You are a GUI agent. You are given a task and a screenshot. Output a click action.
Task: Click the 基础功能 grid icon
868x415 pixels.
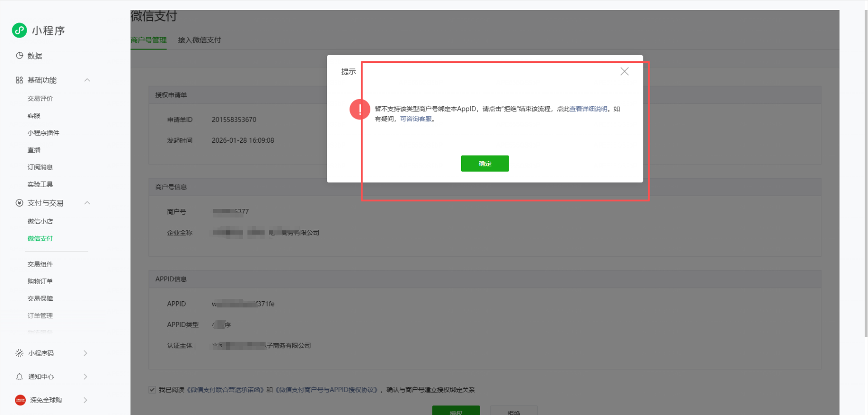point(20,80)
